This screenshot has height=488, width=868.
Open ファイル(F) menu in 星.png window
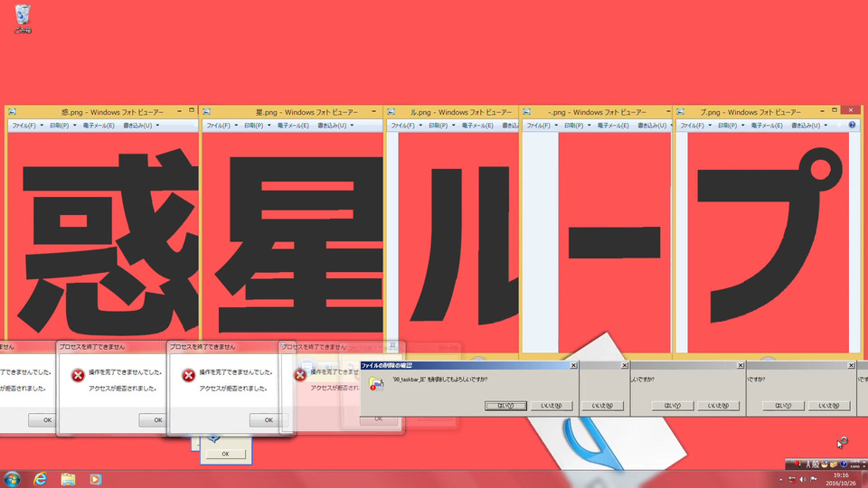tap(222, 126)
